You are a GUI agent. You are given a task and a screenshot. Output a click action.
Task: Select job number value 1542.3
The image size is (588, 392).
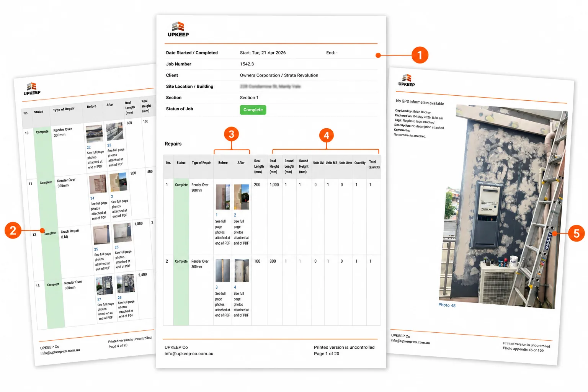247,64
